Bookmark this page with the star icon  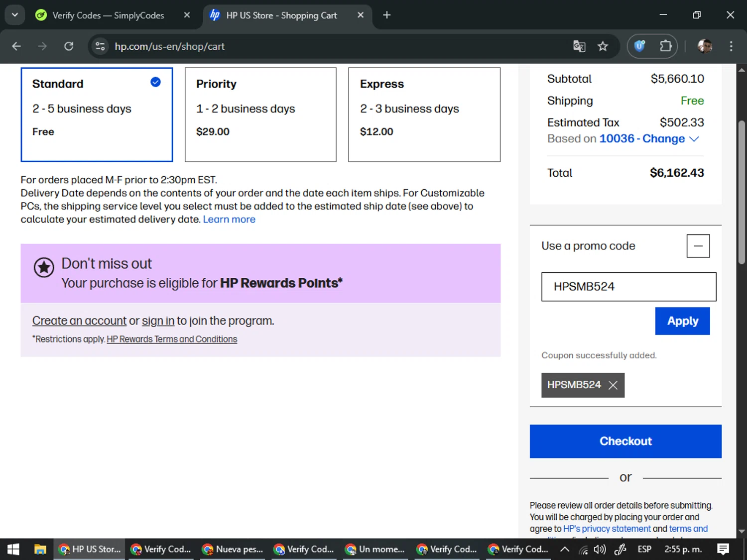pos(603,46)
